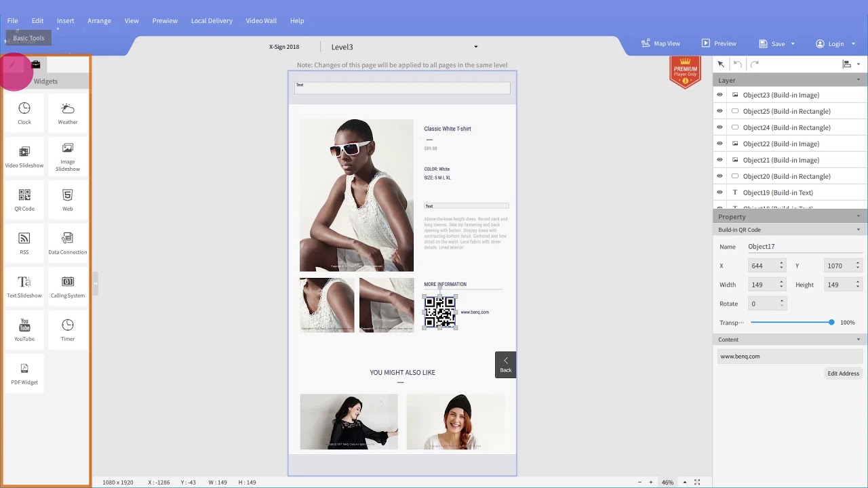Open the Local Delivery menu
The height and width of the screenshot is (488, 868).
[x=212, y=20]
